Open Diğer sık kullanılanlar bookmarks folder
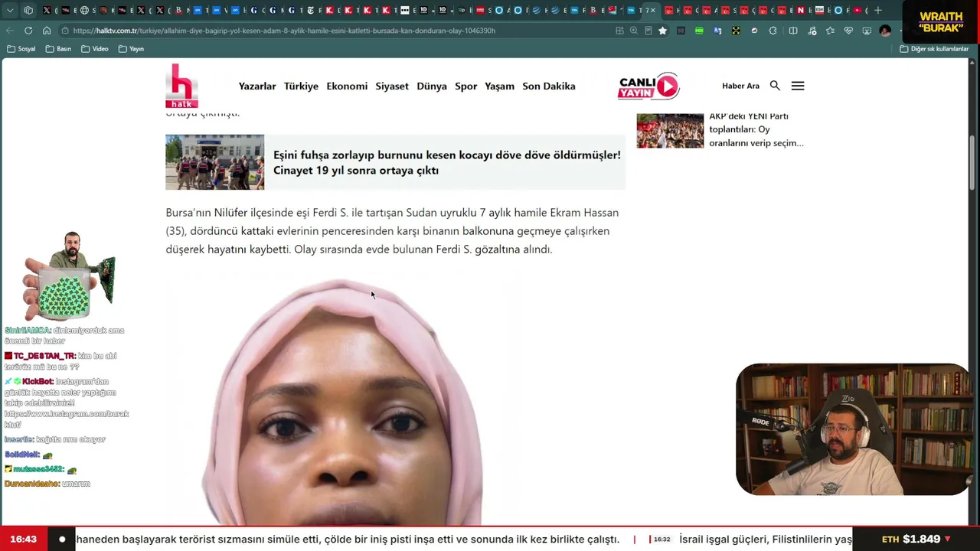 pos(934,49)
